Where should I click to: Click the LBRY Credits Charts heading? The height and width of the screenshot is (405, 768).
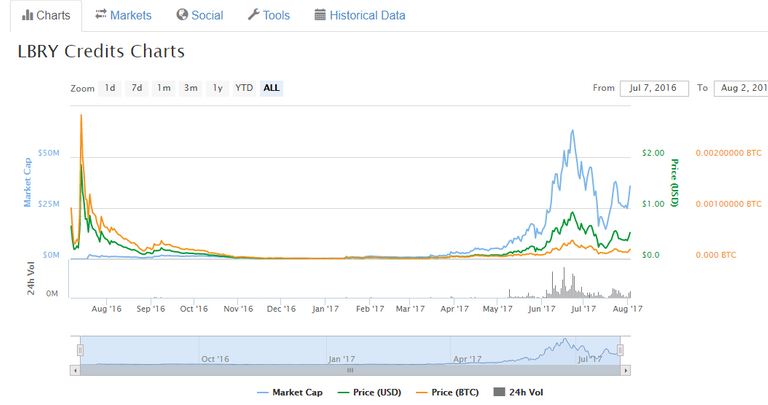point(101,51)
